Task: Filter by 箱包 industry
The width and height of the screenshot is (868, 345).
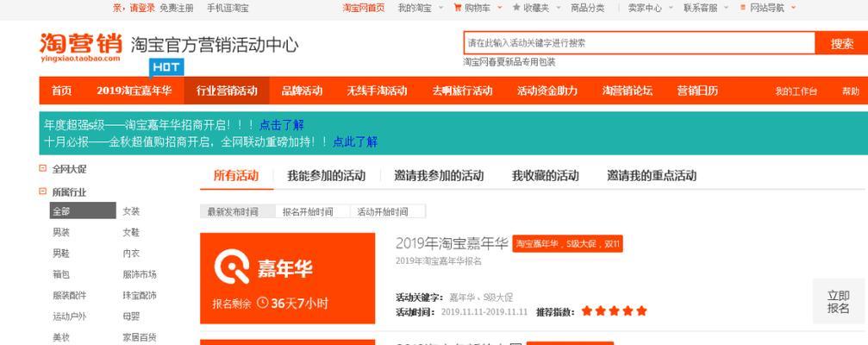Action: pos(61,274)
